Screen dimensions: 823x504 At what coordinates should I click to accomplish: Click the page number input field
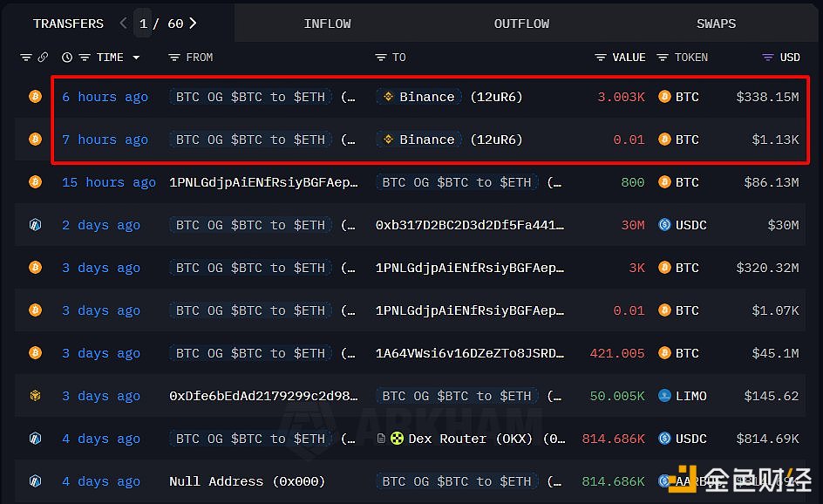click(x=143, y=24)
